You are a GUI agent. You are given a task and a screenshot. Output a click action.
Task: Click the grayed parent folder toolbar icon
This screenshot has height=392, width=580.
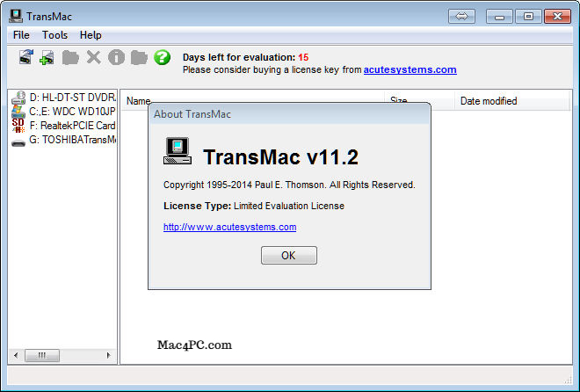[139, 58]
